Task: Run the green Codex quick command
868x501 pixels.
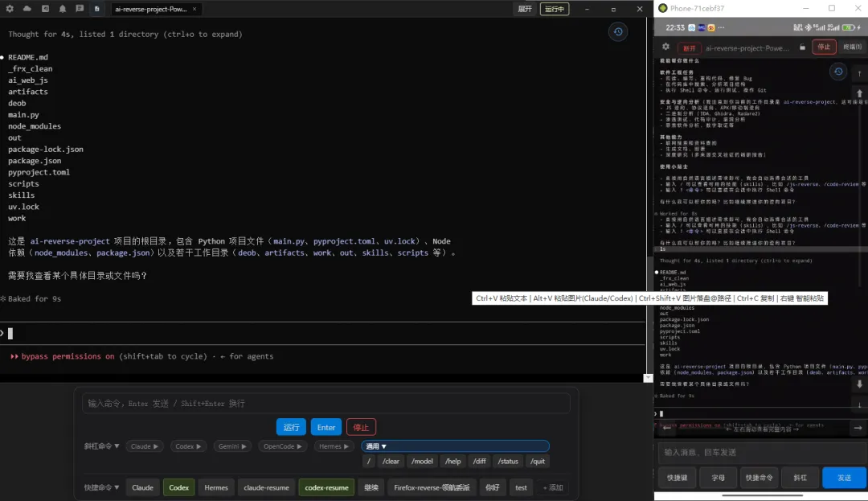Action: pos(178,487)
